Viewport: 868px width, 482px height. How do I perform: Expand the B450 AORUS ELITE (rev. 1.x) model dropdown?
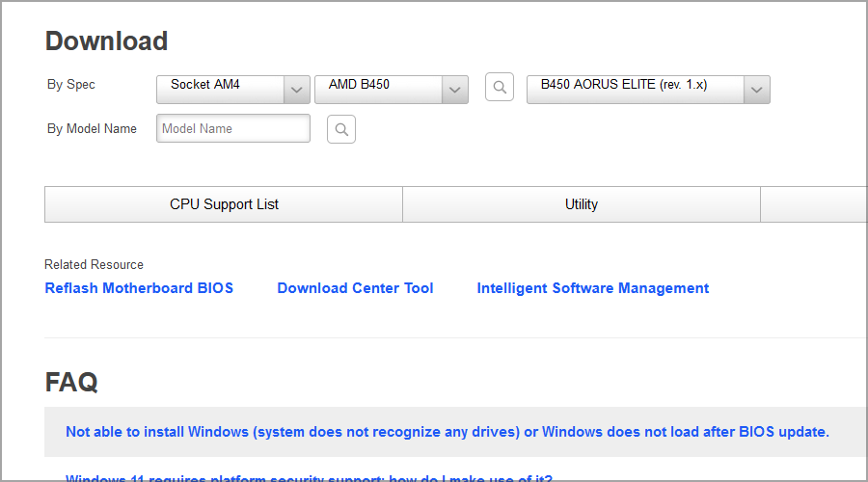pyautogui.click(x=648, y=89)
